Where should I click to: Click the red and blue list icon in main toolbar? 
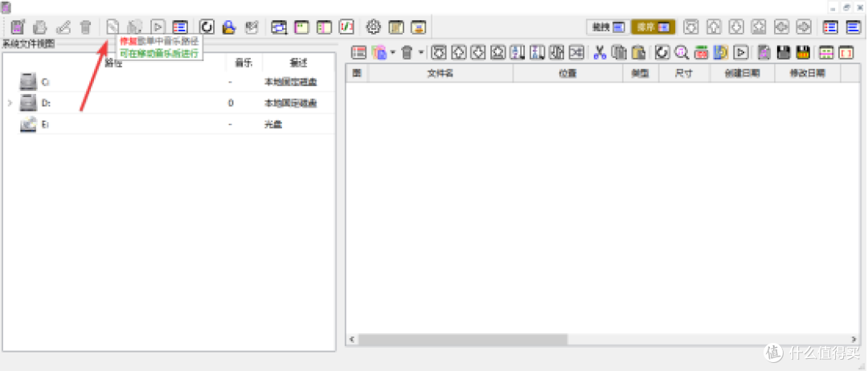click(181, 26)
